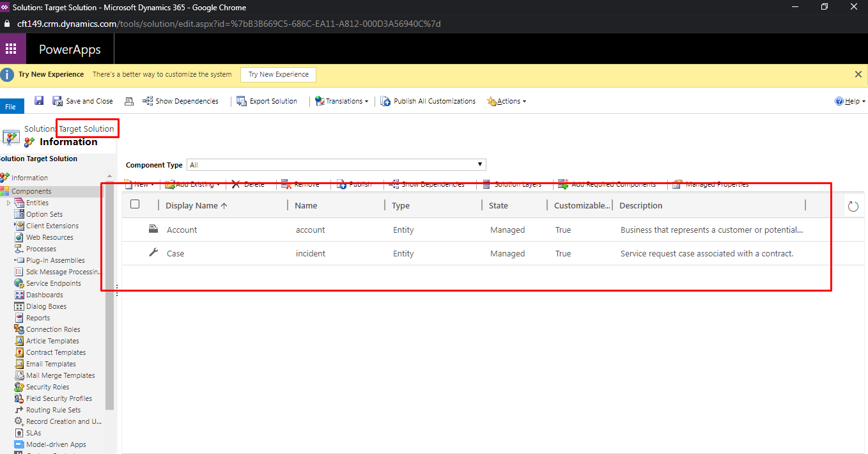The height and width of the screenshot is (454, 868).
Task: Click the Model-driven Apps icon
Action: click(x=19, y=444)
